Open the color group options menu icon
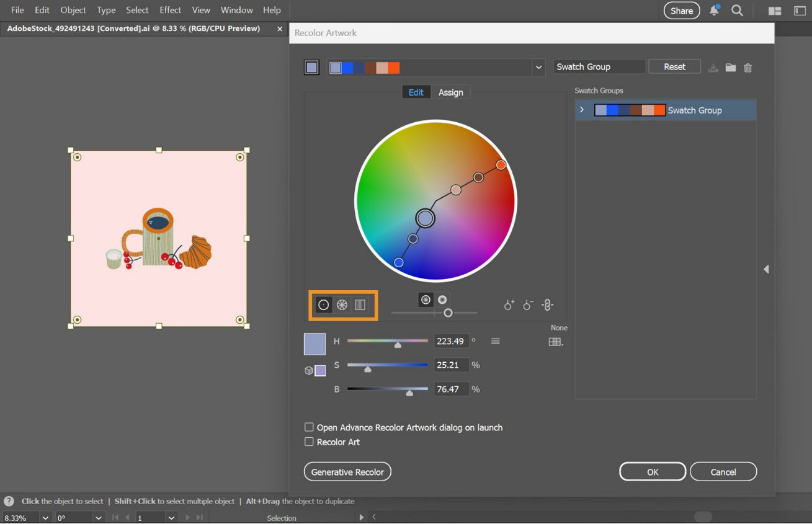 [495, 341]
